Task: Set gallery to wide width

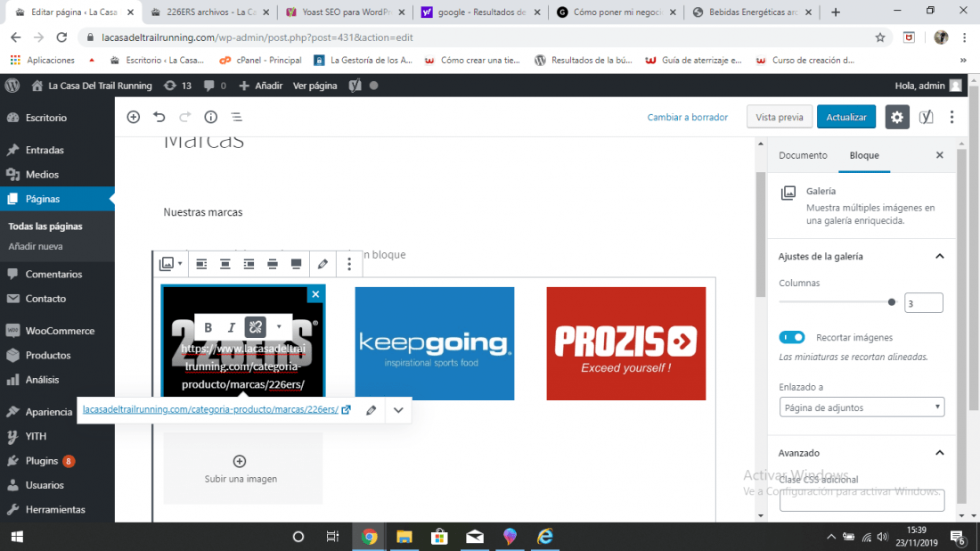Action: pos(273,264)
